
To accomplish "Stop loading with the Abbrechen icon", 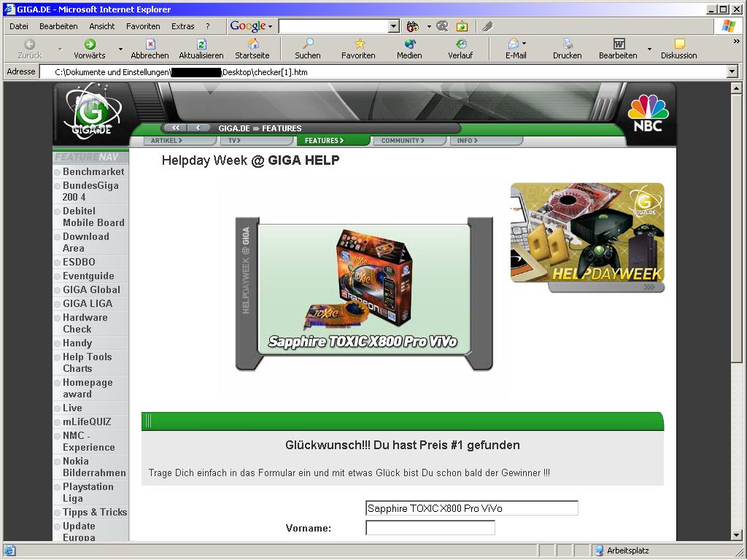I will coord(150,44).
